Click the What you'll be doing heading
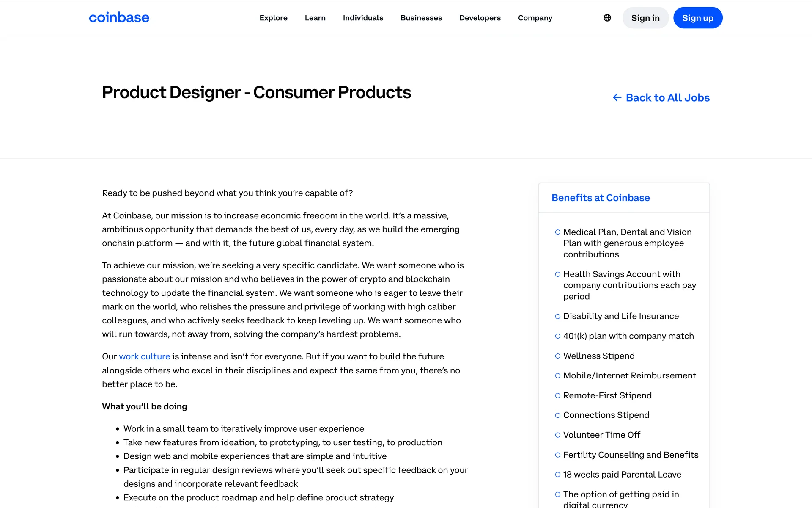Viewport: 812px width, 508px height. (x=144, y=406)
